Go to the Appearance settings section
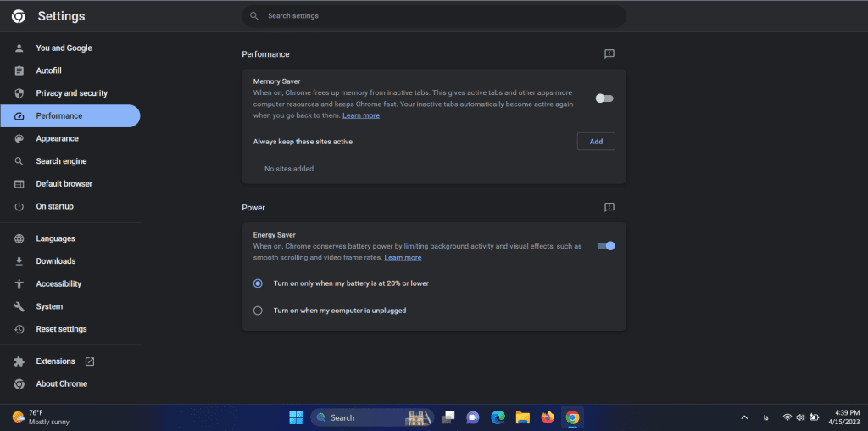Viewport: 868px width, 431px height. pyautogui.click(x=57, y=138)
